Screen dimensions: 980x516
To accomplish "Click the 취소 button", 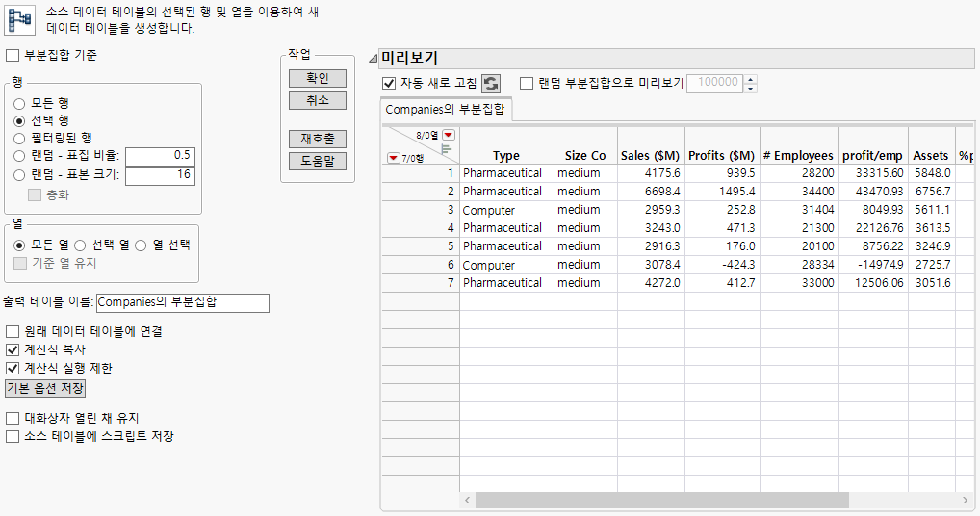I will pos(318,100).
